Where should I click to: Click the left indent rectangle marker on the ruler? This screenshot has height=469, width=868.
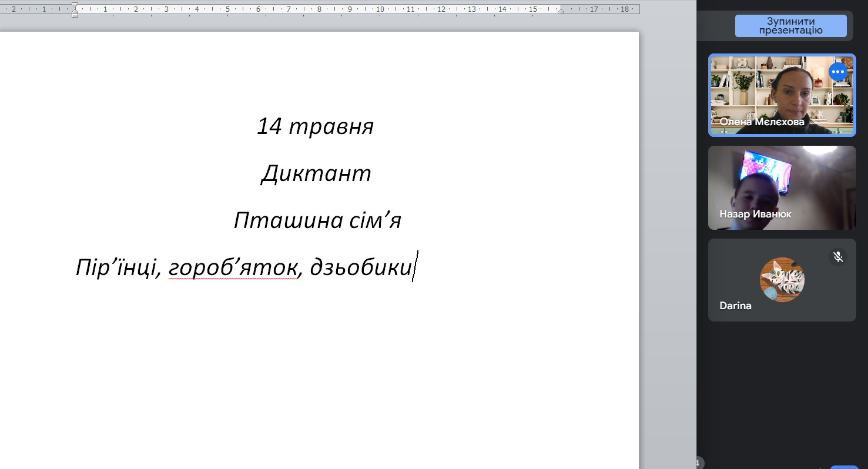[x=75, y=15]
